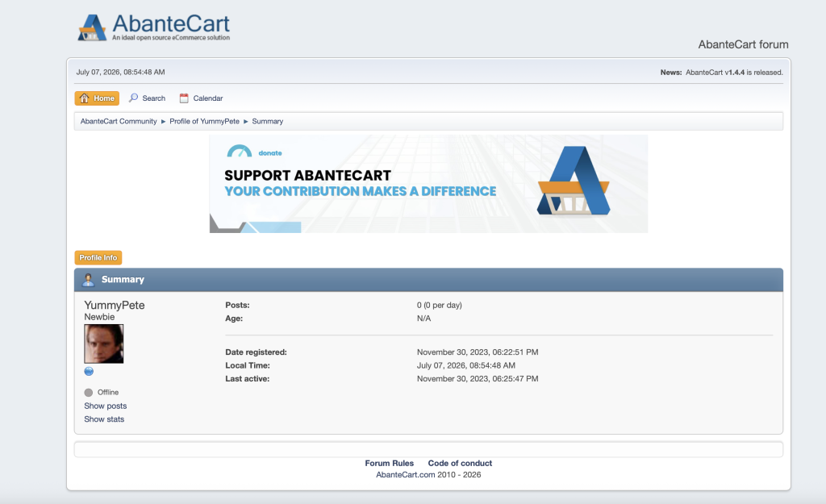Click the donate gauge icon in the banner

pos(239,152)
